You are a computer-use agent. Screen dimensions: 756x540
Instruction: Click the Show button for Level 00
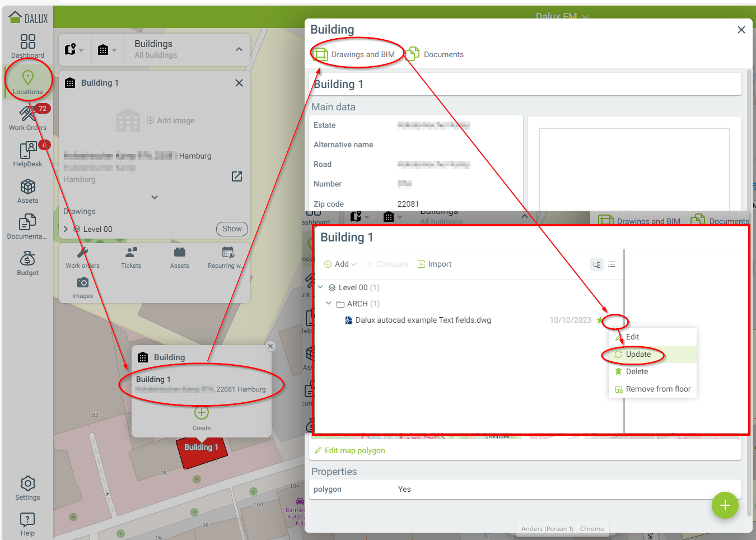[x=232, y=229]
